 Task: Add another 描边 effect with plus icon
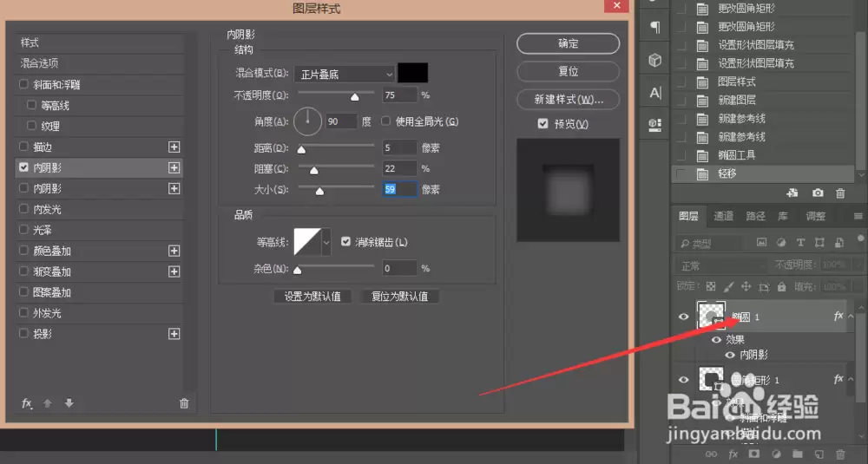point(174,147)
